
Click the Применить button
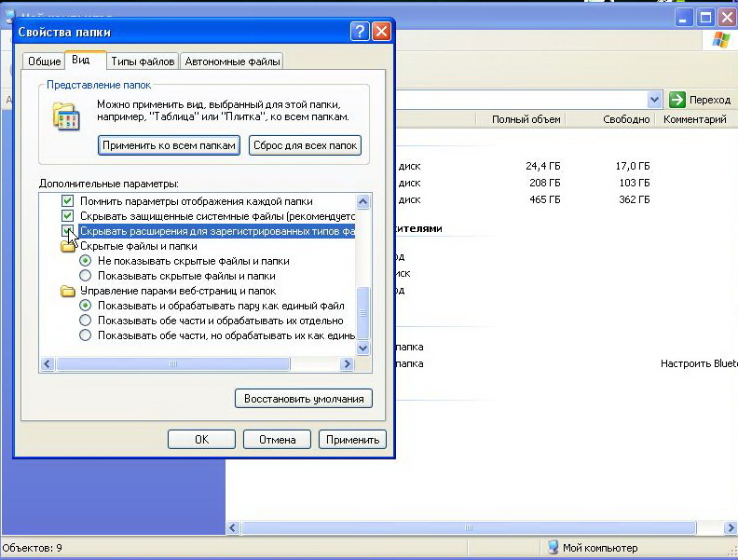(352, 440)
